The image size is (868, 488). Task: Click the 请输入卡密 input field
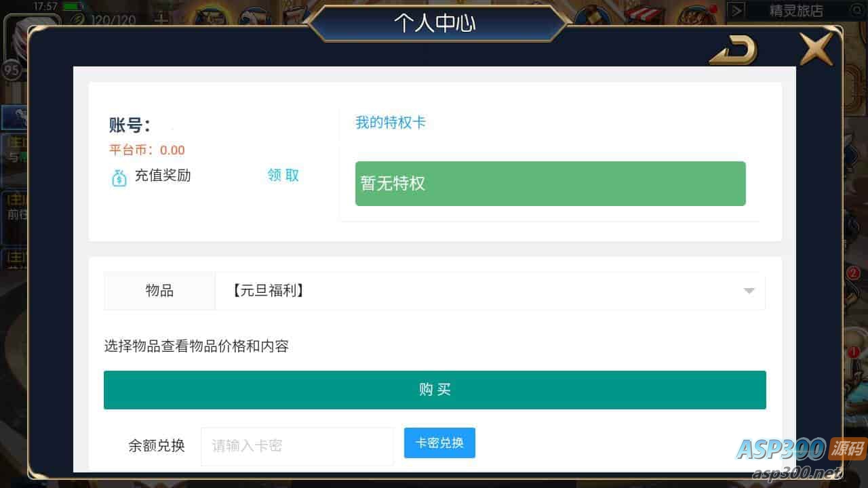coord(297,446)
